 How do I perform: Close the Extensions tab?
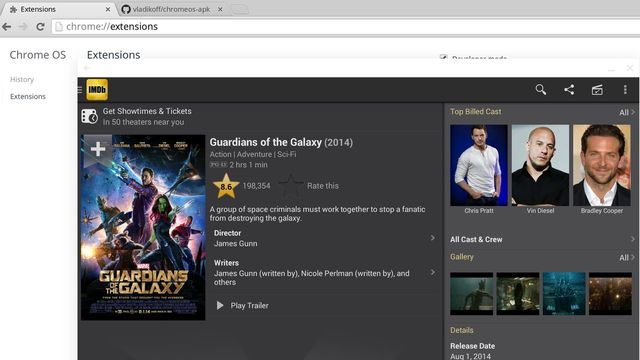click(108, 9)
